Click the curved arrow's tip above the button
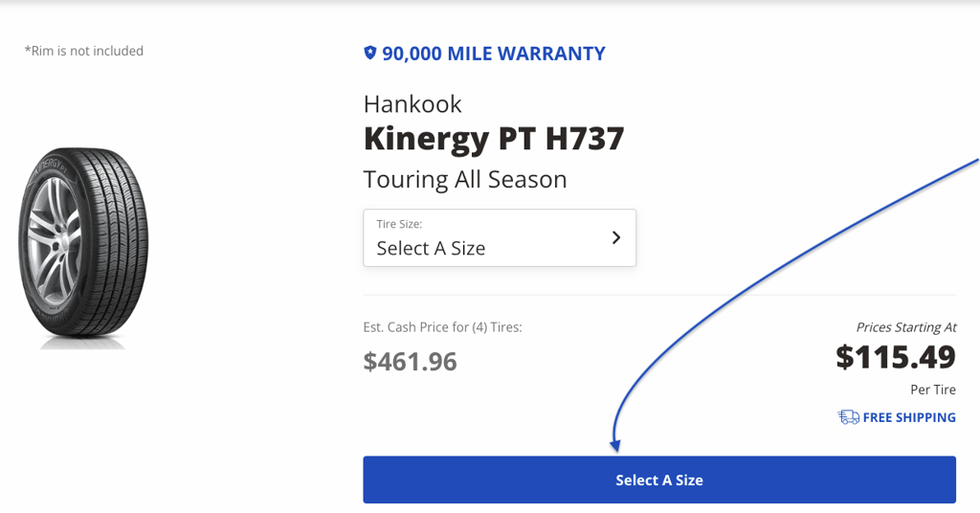 pyautogui.click(x=616, y=448)
